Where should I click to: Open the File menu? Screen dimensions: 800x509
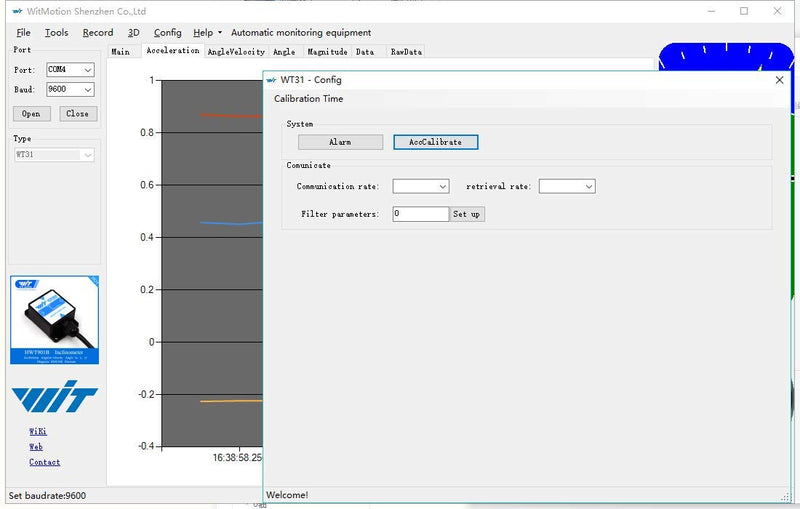point(23,33)
